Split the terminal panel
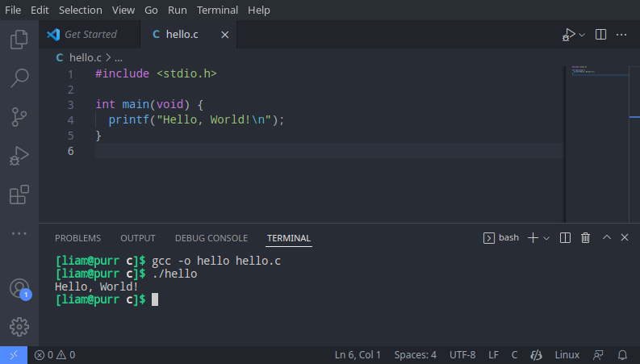This screenshot has height=364, width=640. pyautogui.click(x=565, y=238)
